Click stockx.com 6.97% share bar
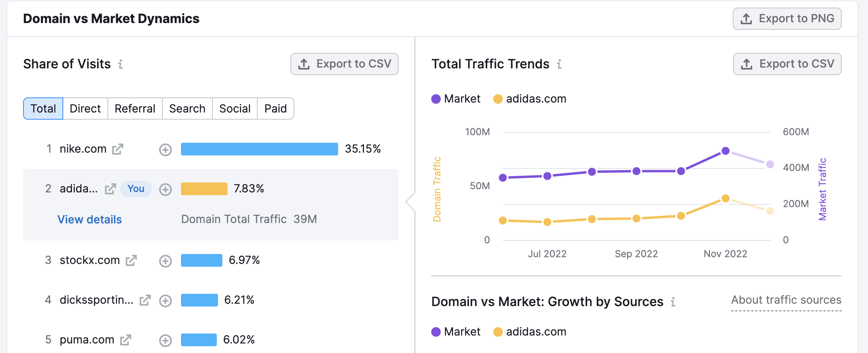Viewport: 868px width, 353px height. pos(202,260)
